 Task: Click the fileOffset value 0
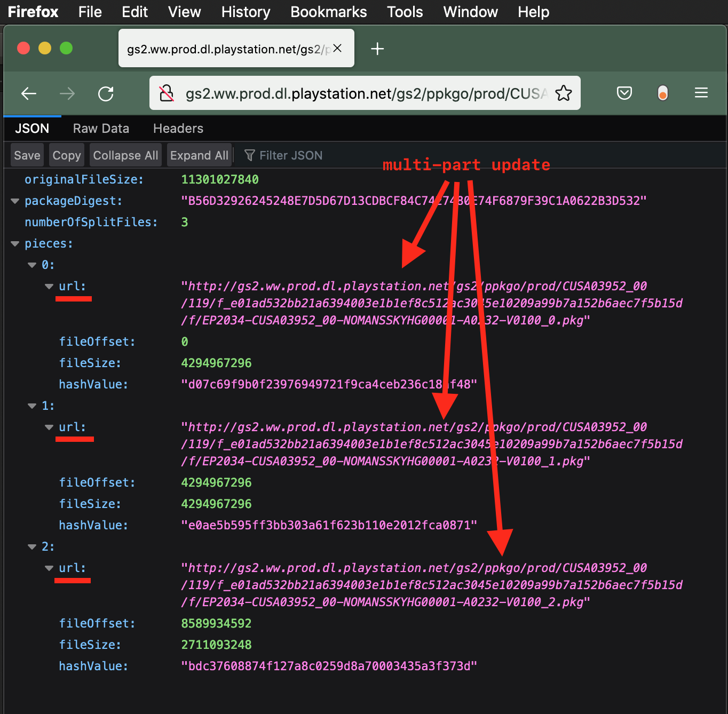coord(185,342)
